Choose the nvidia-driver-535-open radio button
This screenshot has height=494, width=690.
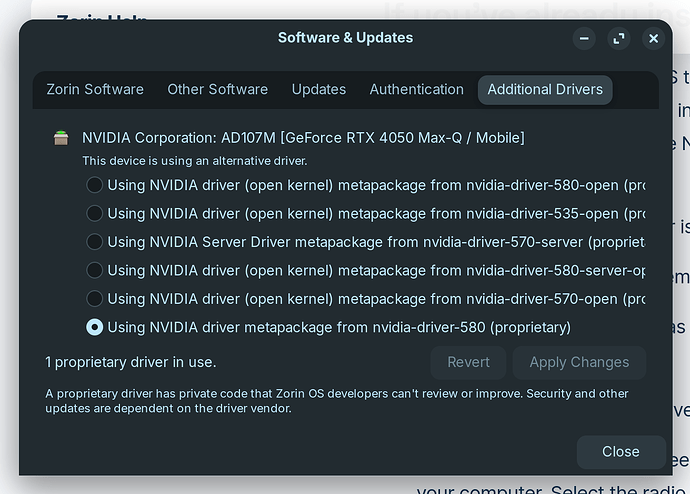tap(95, 213)
